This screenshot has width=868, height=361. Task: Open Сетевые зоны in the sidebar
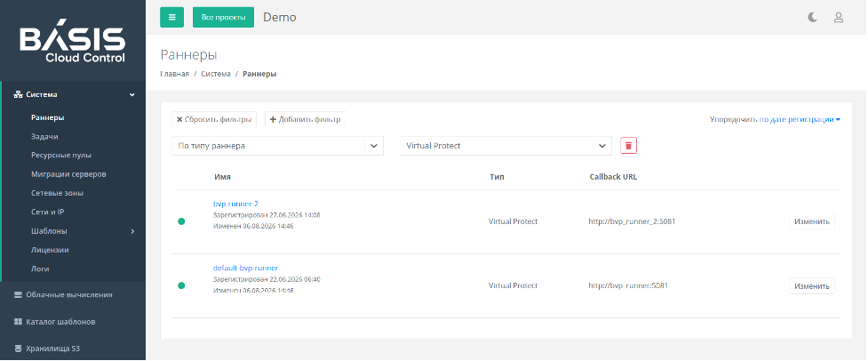[x=58, y=193]
